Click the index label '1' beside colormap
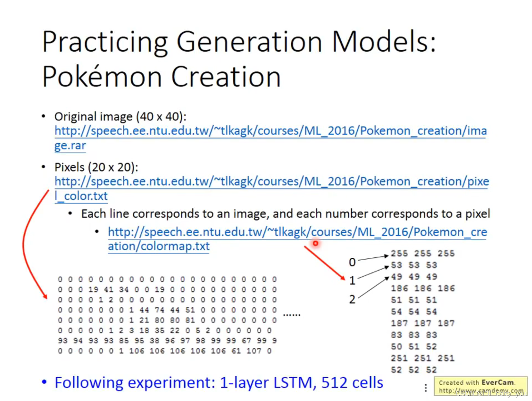 click(352, 281)
